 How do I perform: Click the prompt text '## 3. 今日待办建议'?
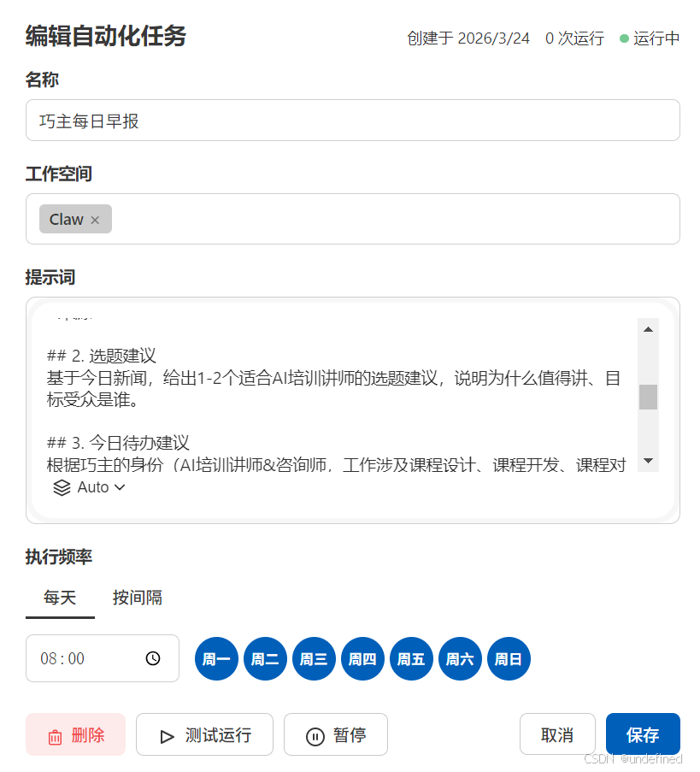pos(118,443)
